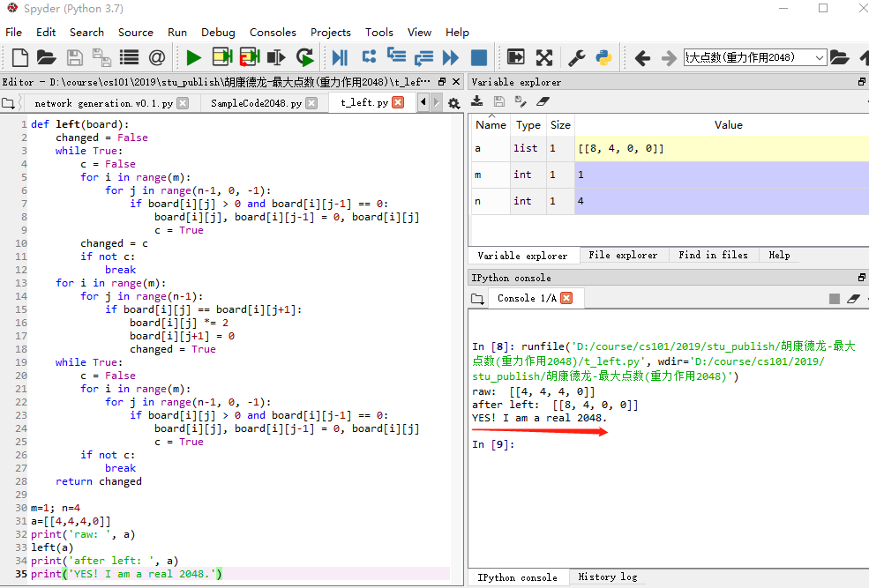Stop debugging with the blue square
The height and width of the screenshot is (588, 869).
coord(479,57)
